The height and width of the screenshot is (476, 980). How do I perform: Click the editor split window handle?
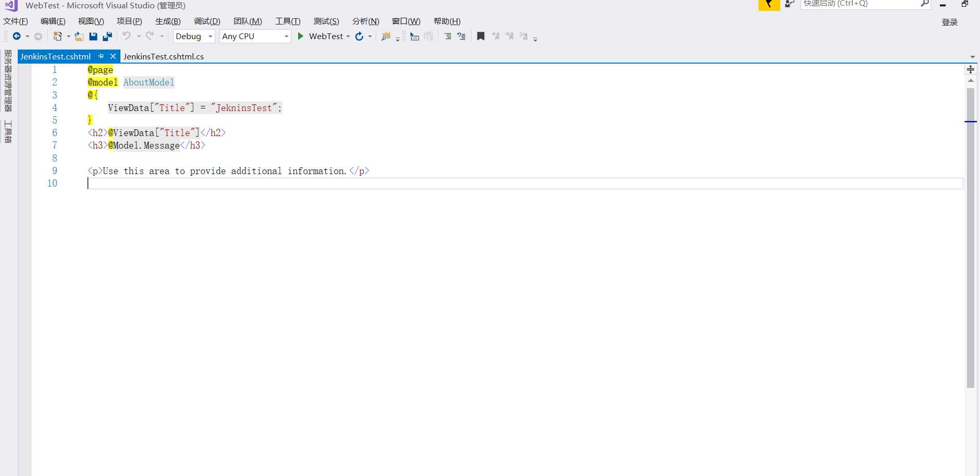point(971,69)
